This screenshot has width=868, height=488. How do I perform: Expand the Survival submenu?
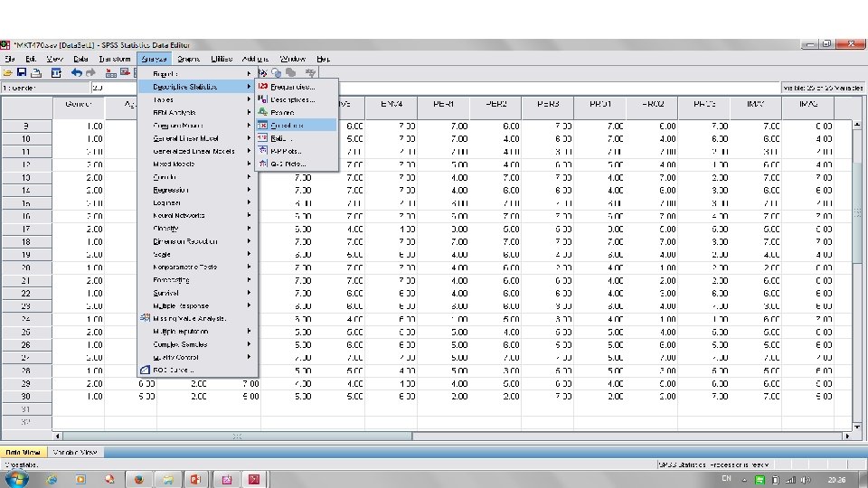197,293
